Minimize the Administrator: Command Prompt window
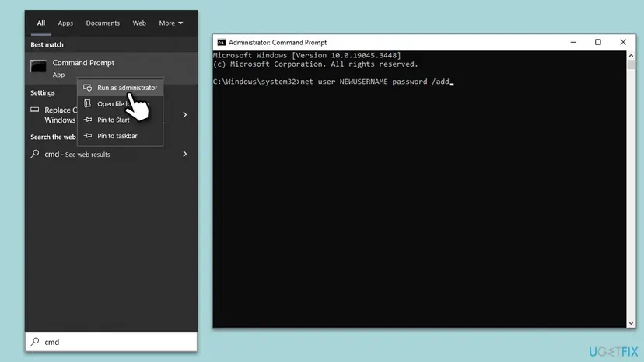644x362 pixels. [573, 42]
